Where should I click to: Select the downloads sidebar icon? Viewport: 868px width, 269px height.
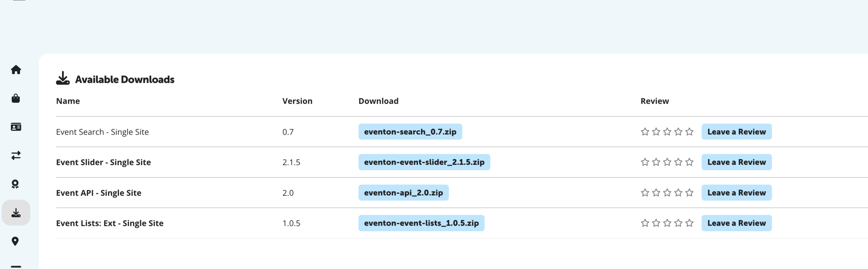coord(16,213)
